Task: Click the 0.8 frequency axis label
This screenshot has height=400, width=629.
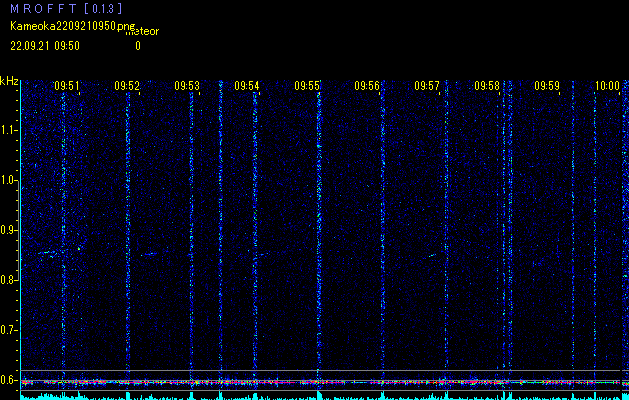Action: [8, 280]
